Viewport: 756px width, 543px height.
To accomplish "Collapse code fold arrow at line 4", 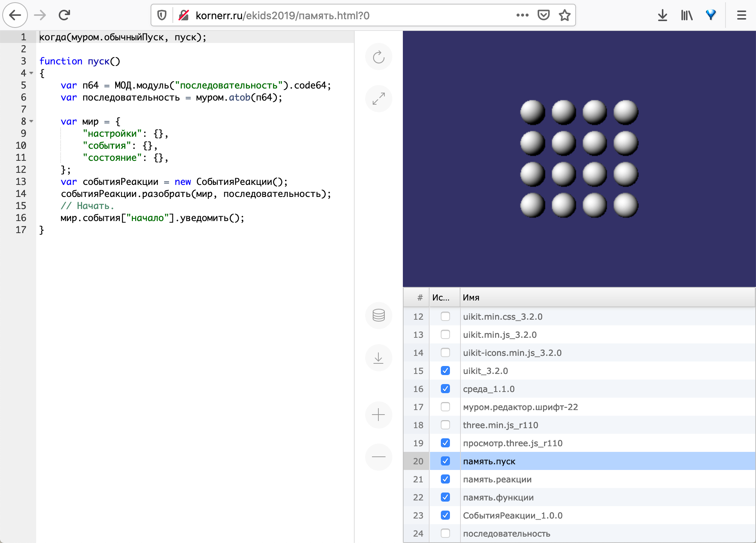I will (x=32, y=73).
